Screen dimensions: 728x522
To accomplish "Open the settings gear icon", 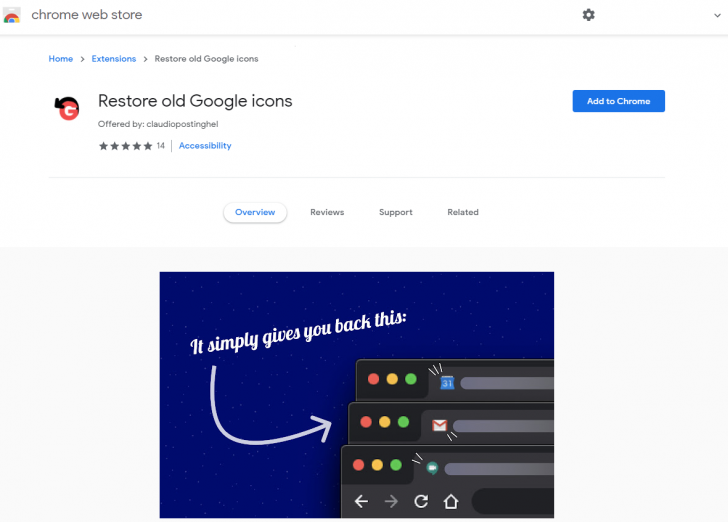I will pos(588,15).
